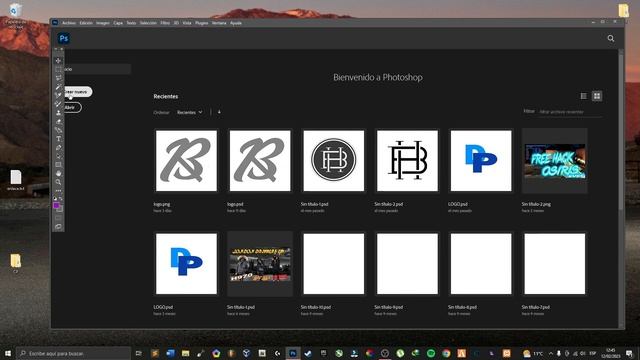Swap foreground and background colors
Screen dimensions: 640x360
click(x=61, y=198)
